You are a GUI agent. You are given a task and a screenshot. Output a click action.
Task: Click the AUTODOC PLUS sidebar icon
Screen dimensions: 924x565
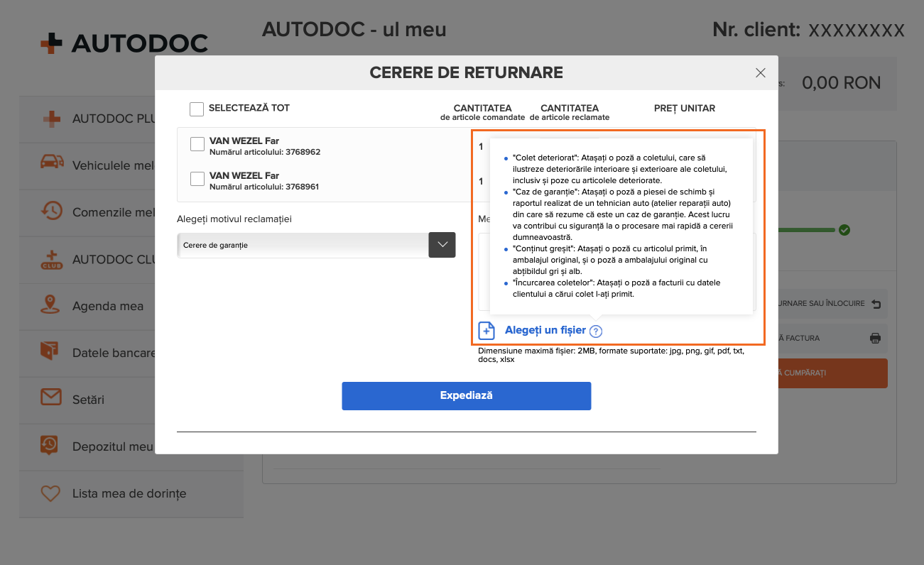(51, 119)
